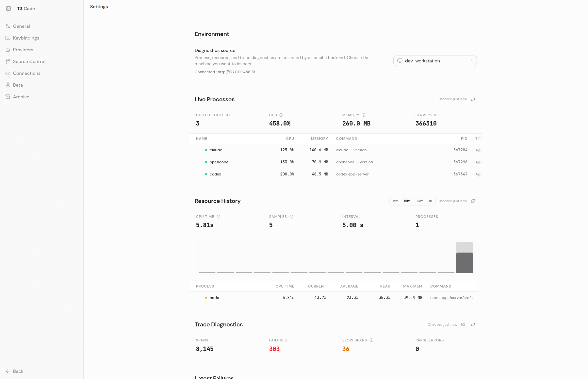The width and height of the screenshot is (588, 379).
Task: Open Keybindings settings
Action: tap(41, 38)
